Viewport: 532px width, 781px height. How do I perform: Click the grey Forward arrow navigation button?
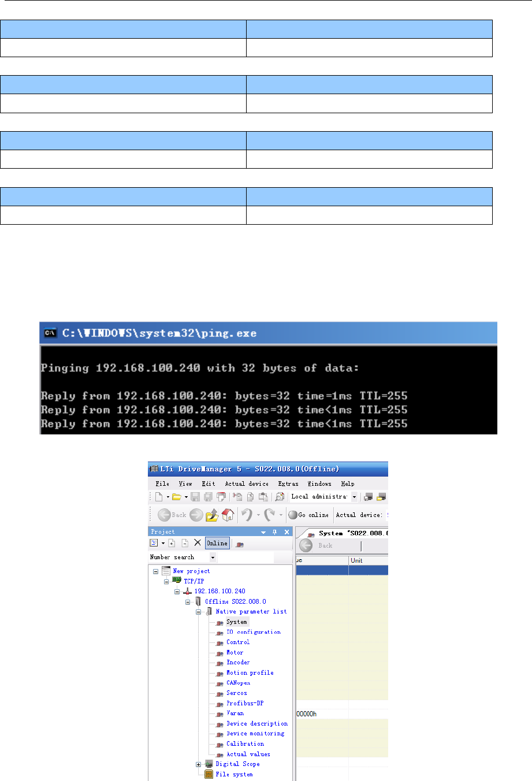tap(196, 515)
